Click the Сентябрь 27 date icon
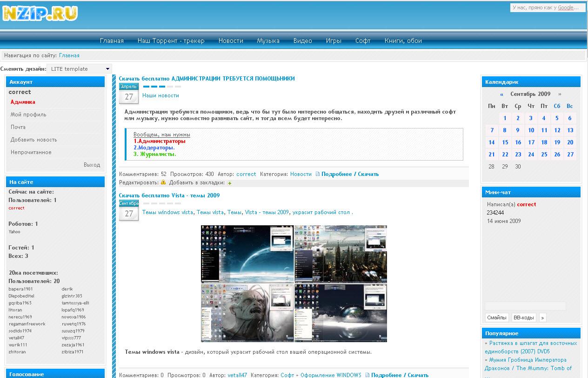 129,210
